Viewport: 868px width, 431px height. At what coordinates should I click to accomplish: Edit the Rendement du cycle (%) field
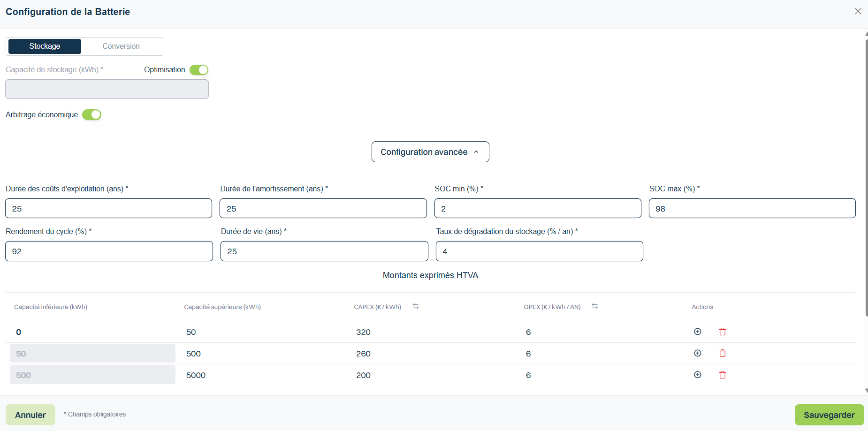(109, 251)
